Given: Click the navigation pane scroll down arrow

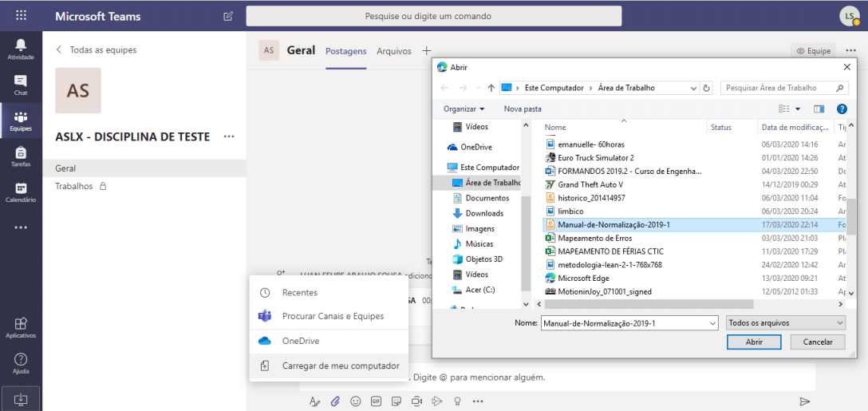Looking at the screenshot, I should click(x=526, y=304).
